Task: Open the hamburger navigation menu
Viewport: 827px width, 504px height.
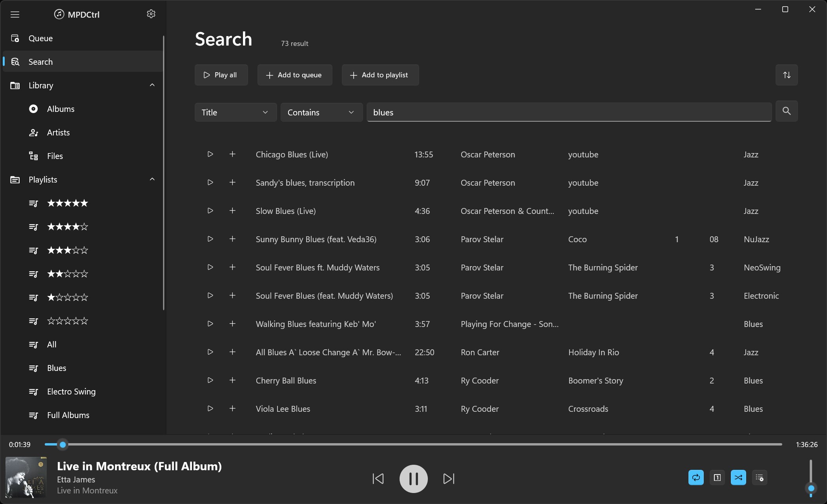Action: (15, 15)
